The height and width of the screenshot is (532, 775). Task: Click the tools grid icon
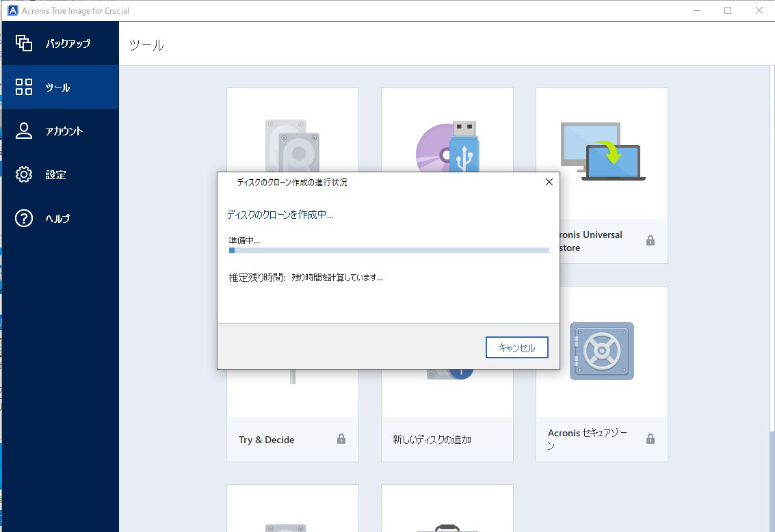(x=24, y=87)
